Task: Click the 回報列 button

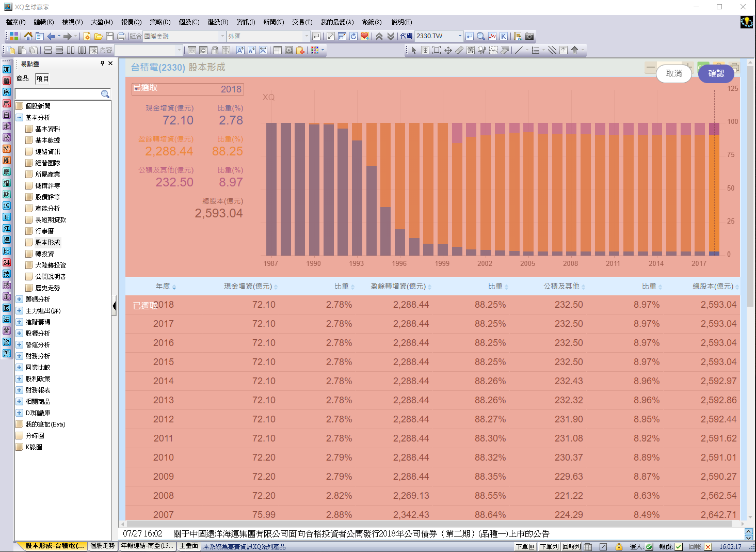Action: [x=572, y=546]
